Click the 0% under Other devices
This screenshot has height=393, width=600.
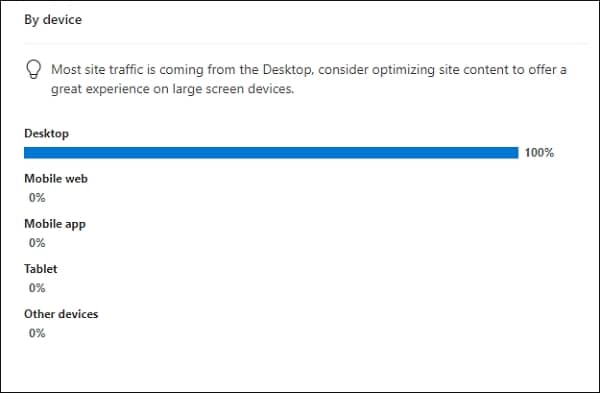pyautogui.click(x=37, y=333)
